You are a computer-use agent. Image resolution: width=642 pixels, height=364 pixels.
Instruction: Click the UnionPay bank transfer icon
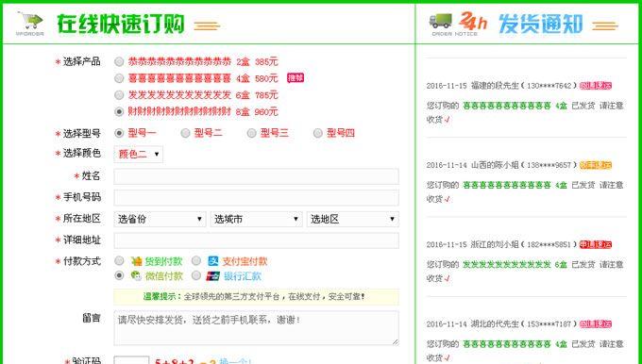point(213,276)
